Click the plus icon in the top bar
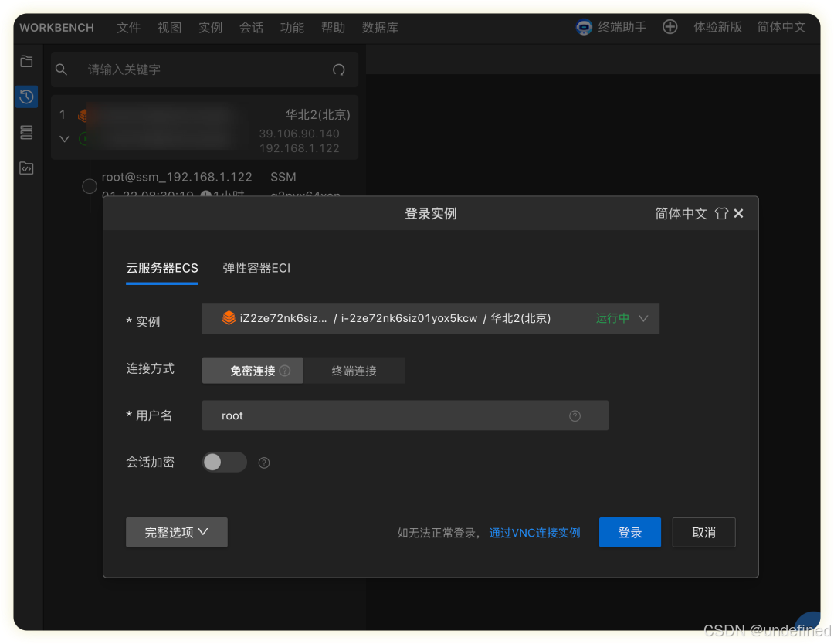 (670, 27)
